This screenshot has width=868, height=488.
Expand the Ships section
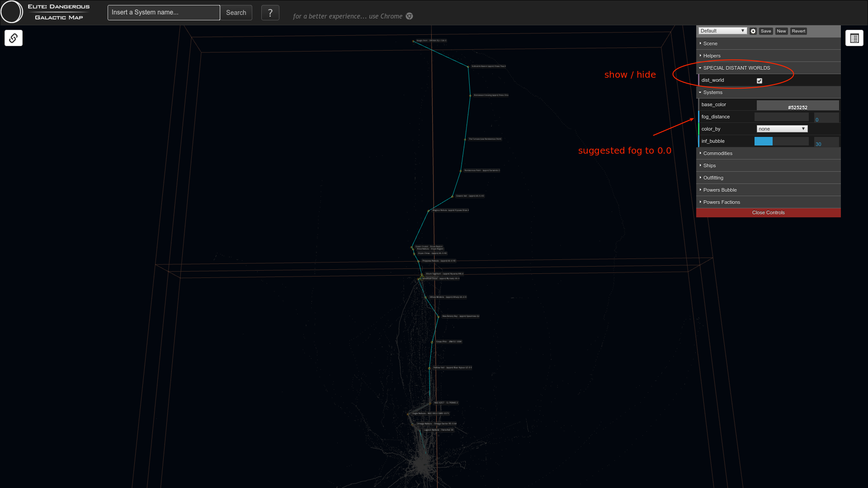(x=769, y=165)
